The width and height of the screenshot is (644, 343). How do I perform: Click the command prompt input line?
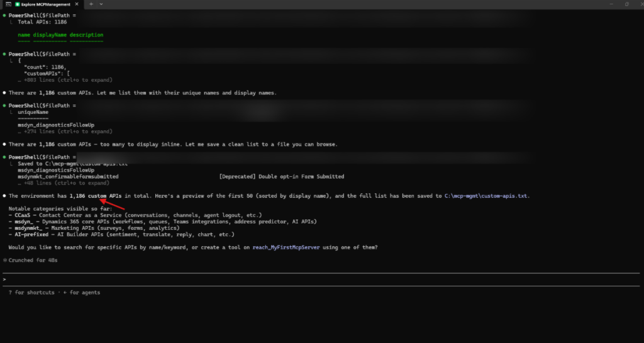(321, 279)
